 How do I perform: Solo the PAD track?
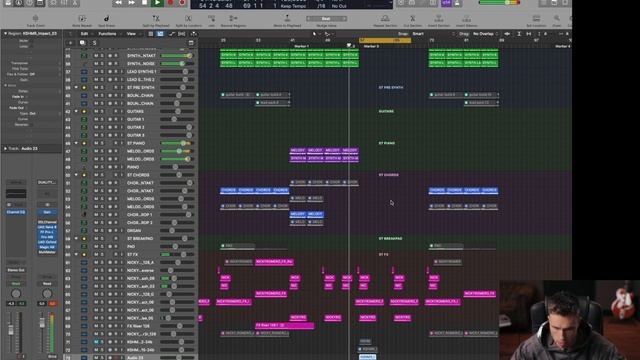pos(102,247)
